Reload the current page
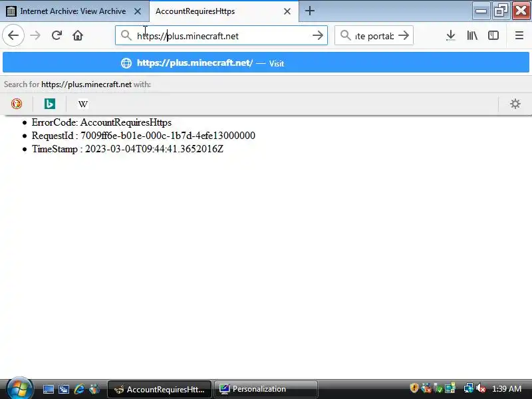This screenshot has width=532, height=399. click(x=57, y=35)
